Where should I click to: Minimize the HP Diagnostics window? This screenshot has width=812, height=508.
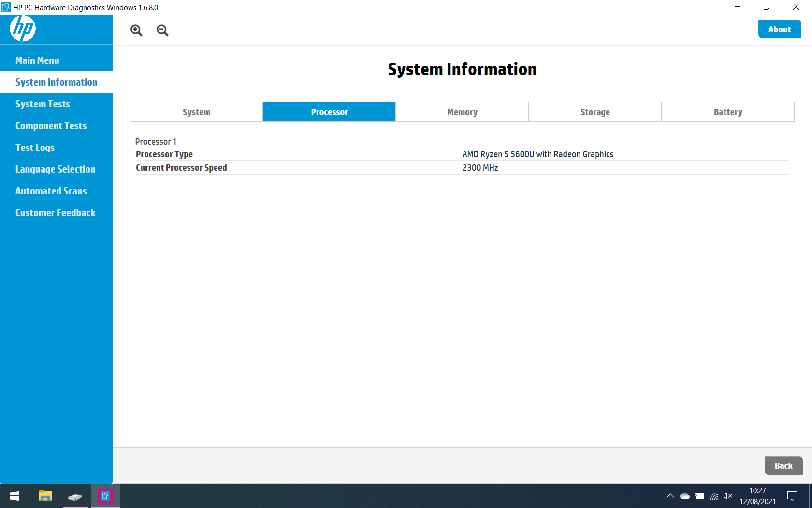point(738,7)
